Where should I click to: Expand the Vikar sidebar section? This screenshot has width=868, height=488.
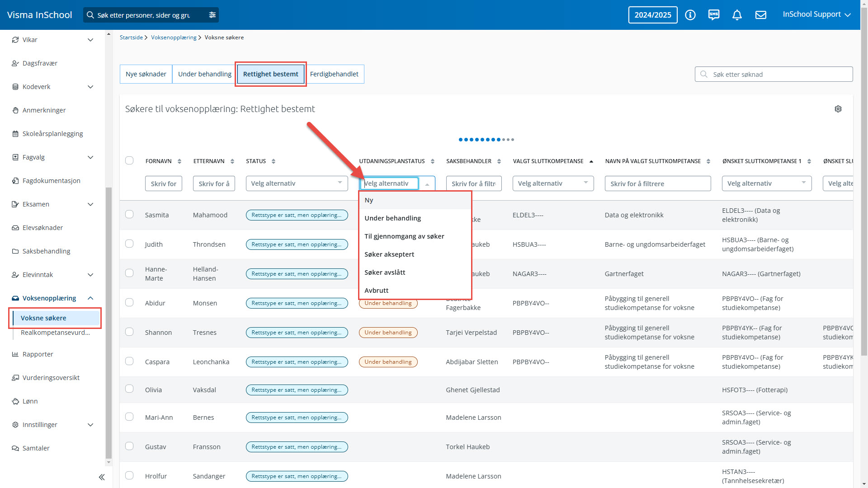click(x=90, y=40)
